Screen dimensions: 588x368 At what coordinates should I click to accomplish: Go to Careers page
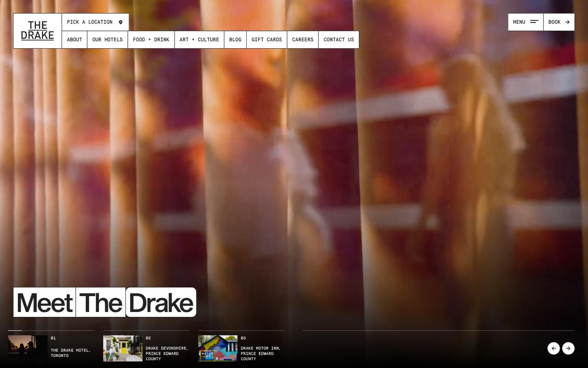[x=303, y=40]
